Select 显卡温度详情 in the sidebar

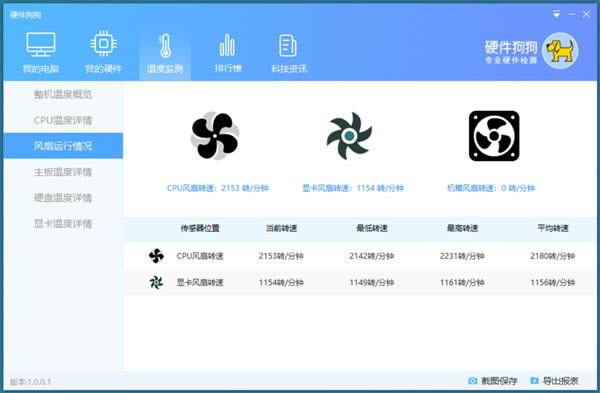click(x=63, y=223)
